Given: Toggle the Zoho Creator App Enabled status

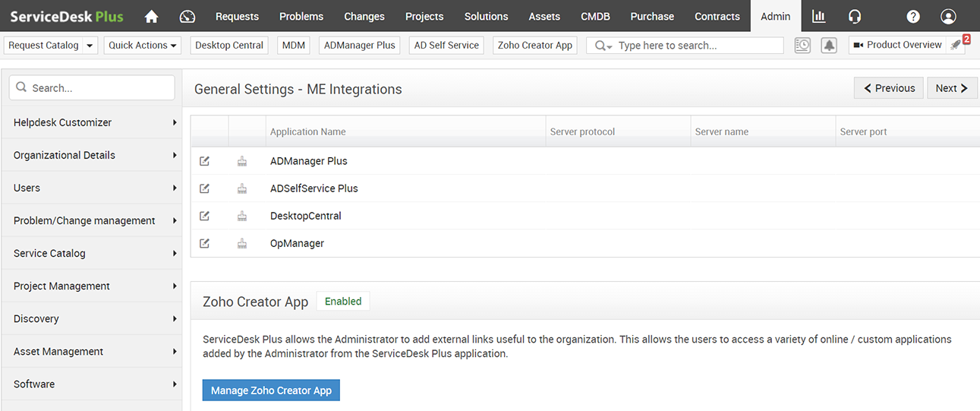Looking at the screenshot, I should pos(343,302).
